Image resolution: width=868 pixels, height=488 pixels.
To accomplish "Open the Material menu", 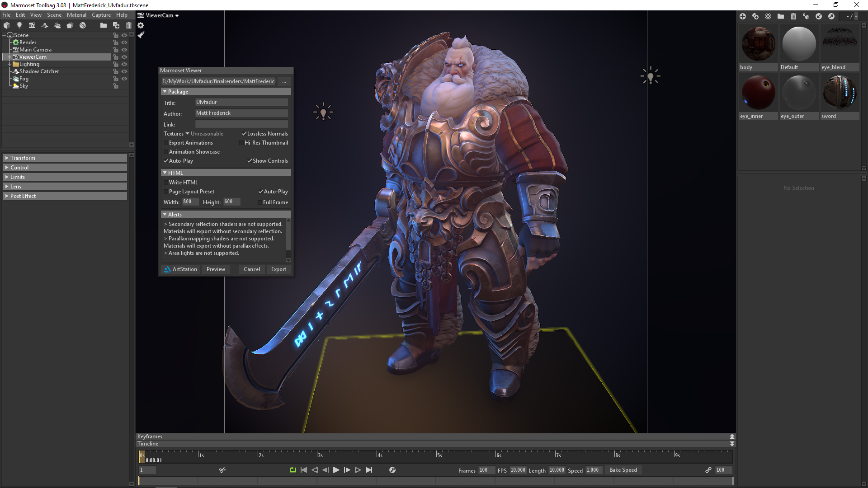I will click(x=76, y=15).
